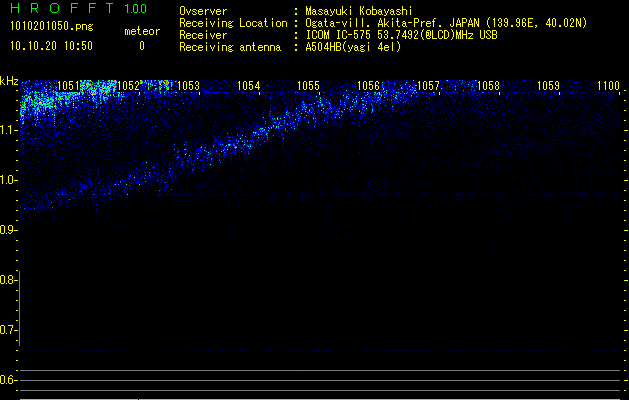Select the file name 1010201050.png
The height and width of the screenshot is (400, 629).
pyautogui.click(x=52, y=27)
